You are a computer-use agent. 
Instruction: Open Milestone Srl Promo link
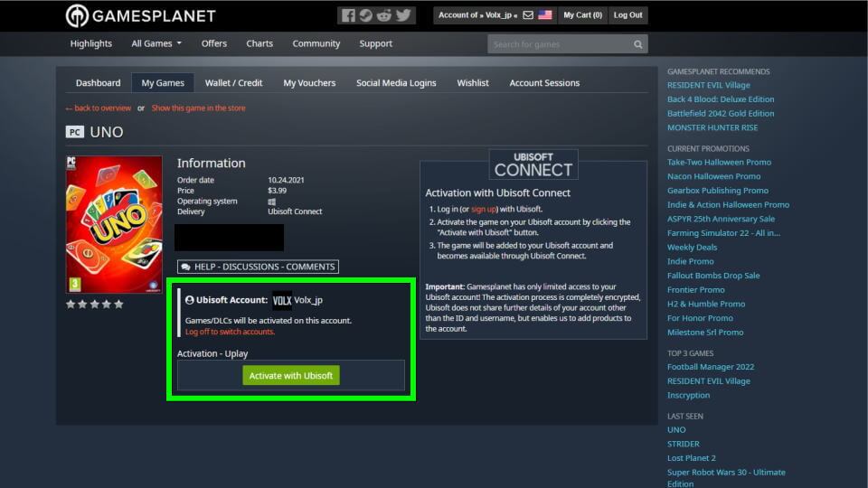705,333
